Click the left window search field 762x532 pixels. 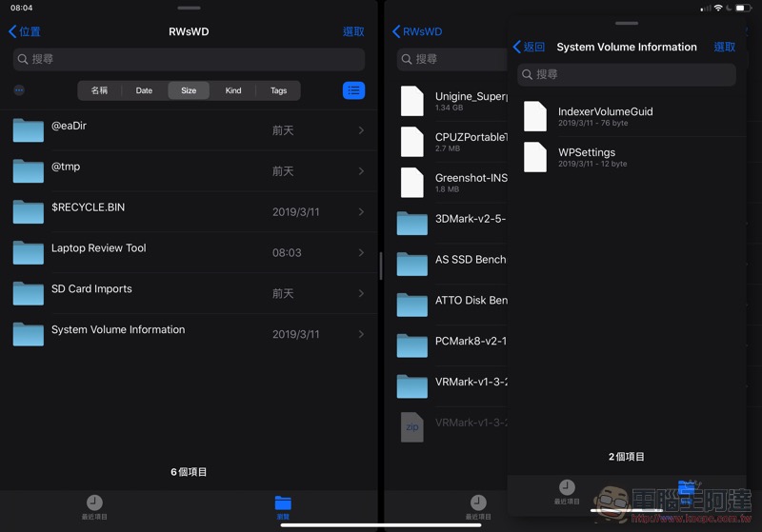click(x=189, y=59)
